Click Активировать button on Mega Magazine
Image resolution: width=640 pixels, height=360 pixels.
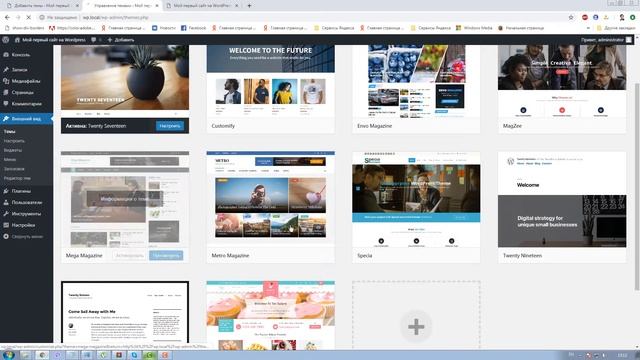pyautogui.click(x=129, y=256)
